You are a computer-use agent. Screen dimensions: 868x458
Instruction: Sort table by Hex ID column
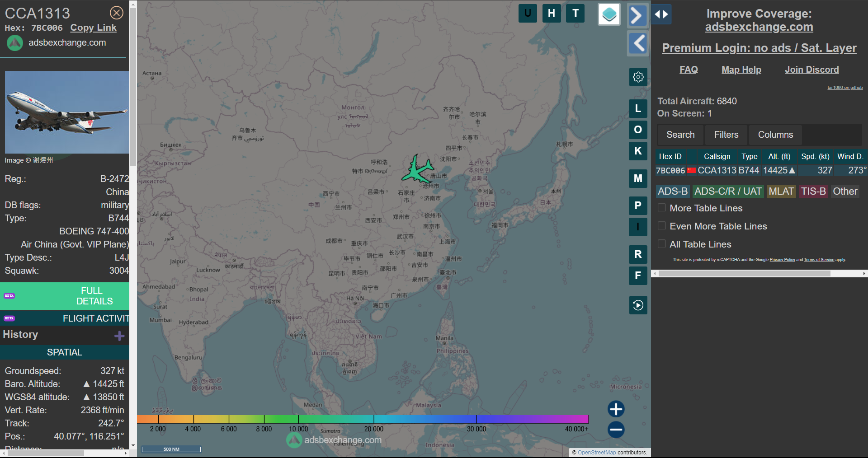(x=670, y=156)
